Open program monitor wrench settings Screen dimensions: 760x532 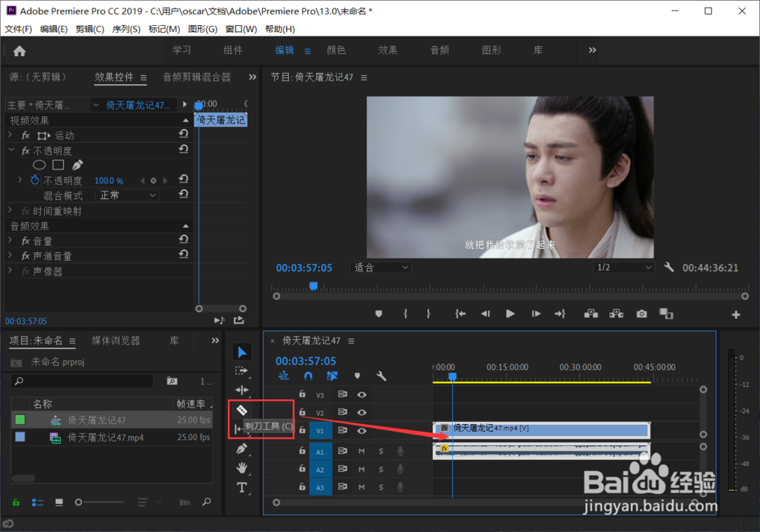click(x=669, y=267)
